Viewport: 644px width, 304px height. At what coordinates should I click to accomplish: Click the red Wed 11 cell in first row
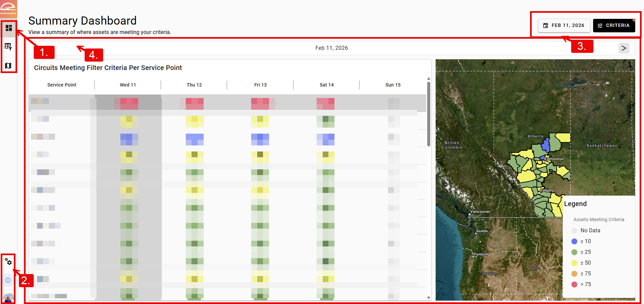(129, 103)
